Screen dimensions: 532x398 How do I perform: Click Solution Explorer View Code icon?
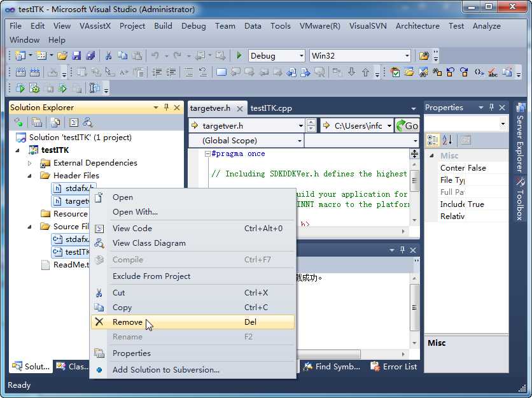74,122
